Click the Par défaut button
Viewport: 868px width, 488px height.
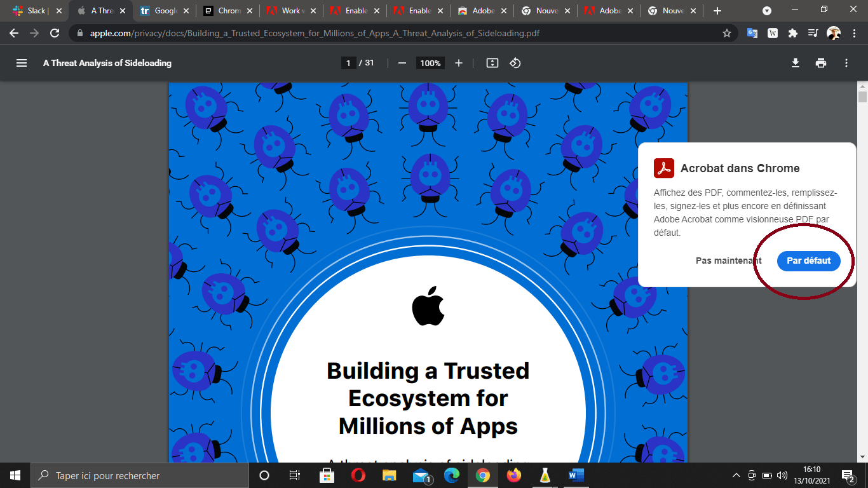tap(809, 261)
